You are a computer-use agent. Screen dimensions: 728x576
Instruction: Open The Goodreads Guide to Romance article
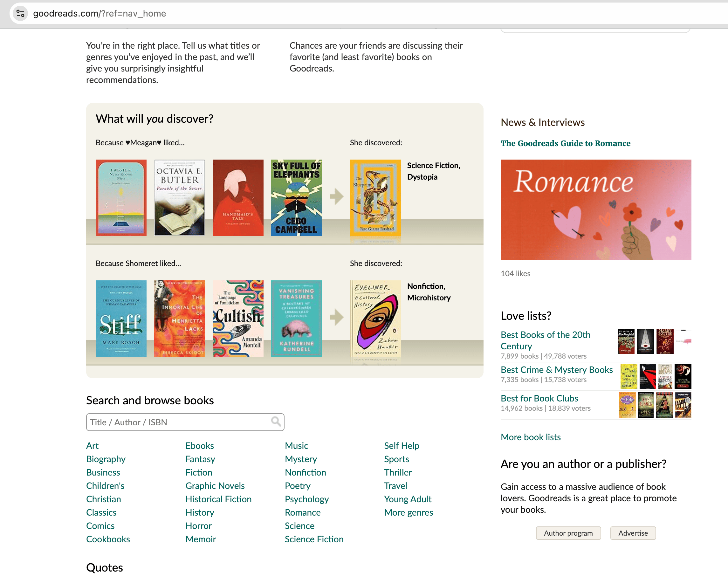565,143
